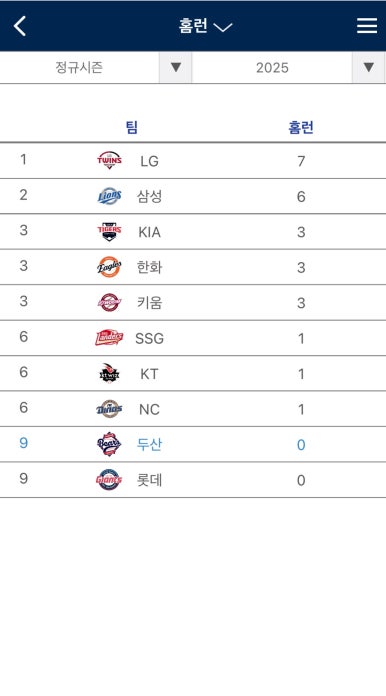
Task: Tap the SSG Landers team logo
Action: pyautogui.click(x=109, y=338)
